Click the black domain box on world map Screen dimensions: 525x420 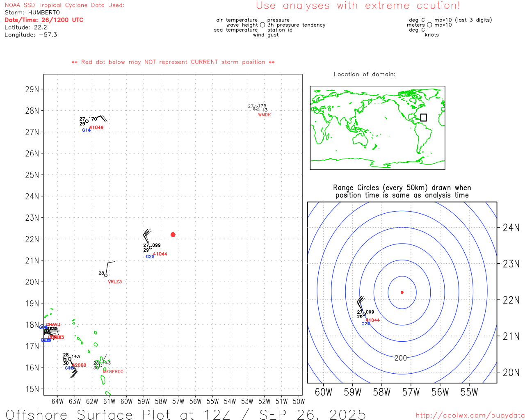point(424,117)
